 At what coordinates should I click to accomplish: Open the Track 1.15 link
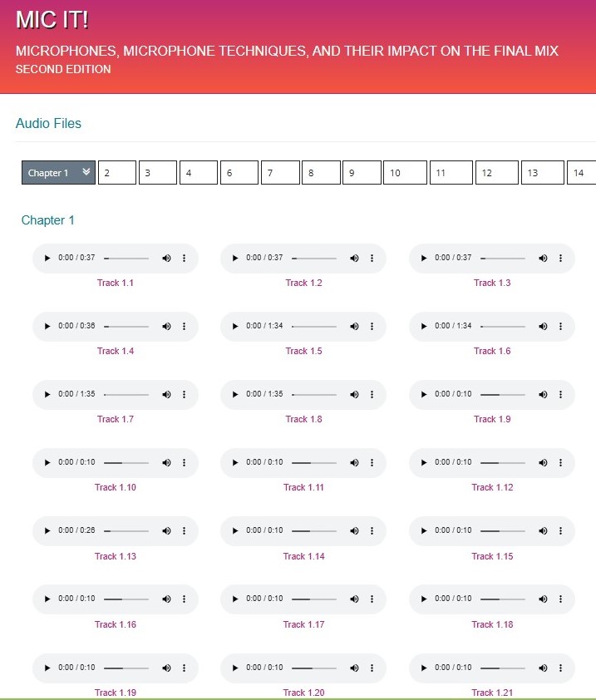pos(493,556)
